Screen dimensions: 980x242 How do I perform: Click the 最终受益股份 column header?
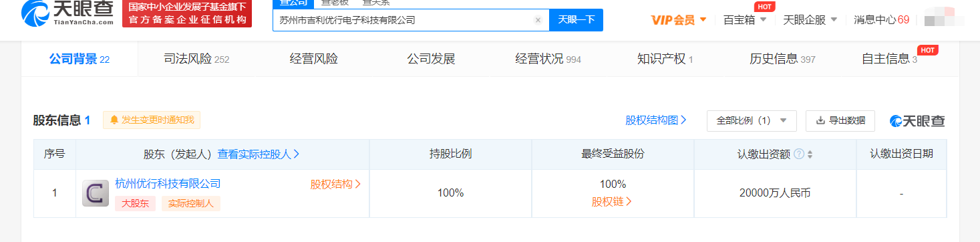click(x=613, y=154)
